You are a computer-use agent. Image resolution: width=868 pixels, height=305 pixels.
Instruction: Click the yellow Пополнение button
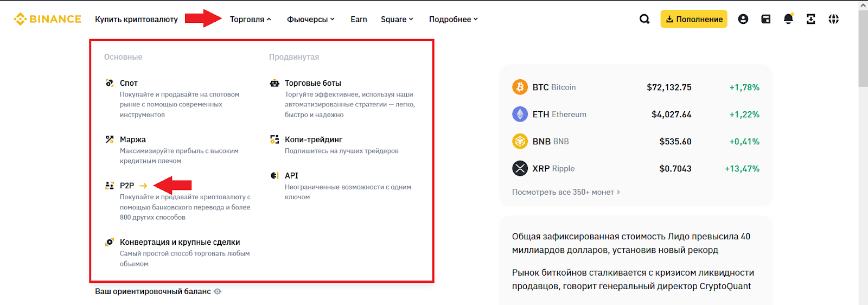tap(694, 19)
